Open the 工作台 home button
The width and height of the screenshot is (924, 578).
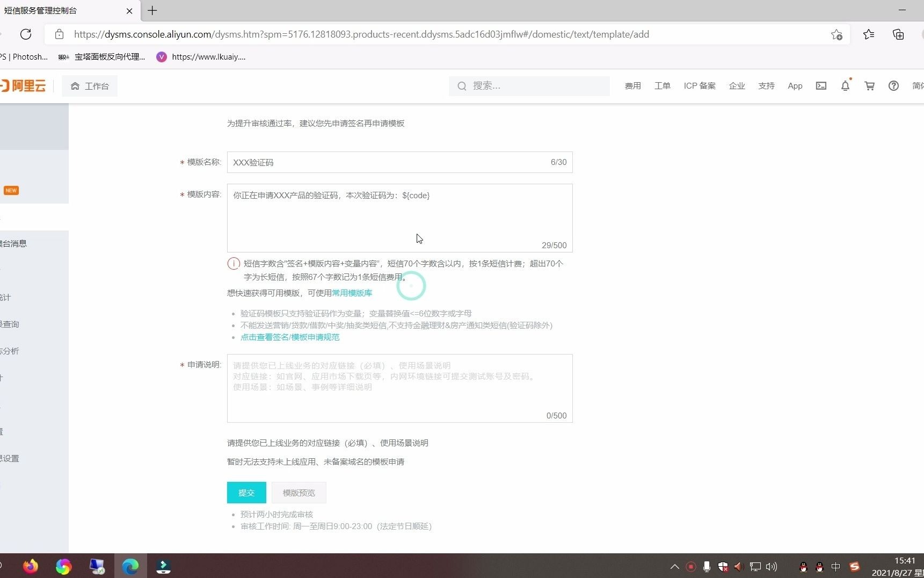[x=90, y=86]
